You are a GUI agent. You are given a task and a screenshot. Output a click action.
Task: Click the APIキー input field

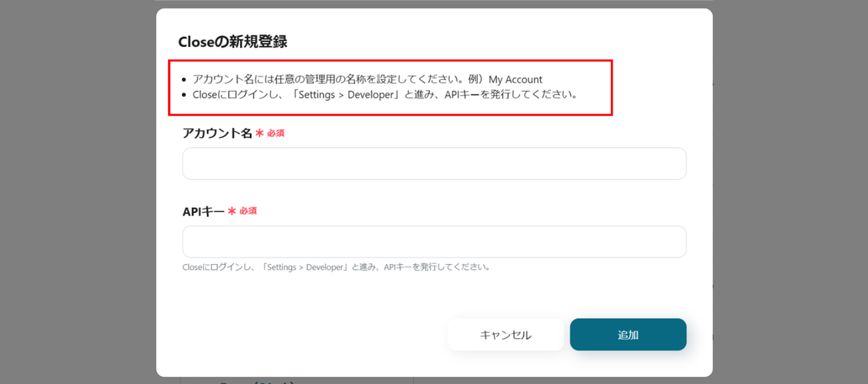click(x=434, y=242)
